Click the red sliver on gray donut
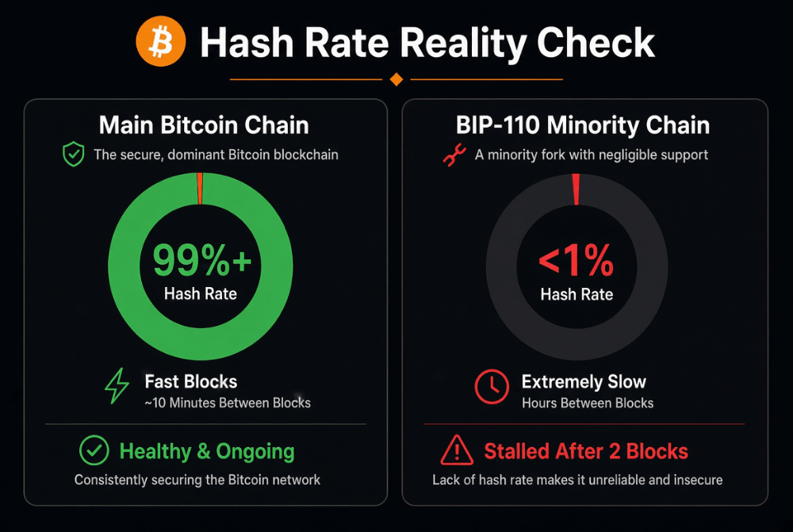The image size is (793, 532). [576, 189]
